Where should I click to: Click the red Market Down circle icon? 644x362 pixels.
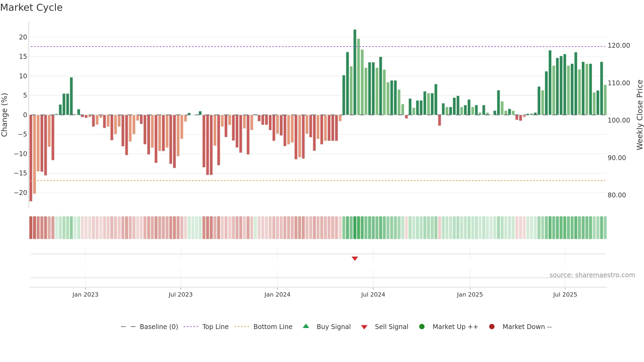492,327
